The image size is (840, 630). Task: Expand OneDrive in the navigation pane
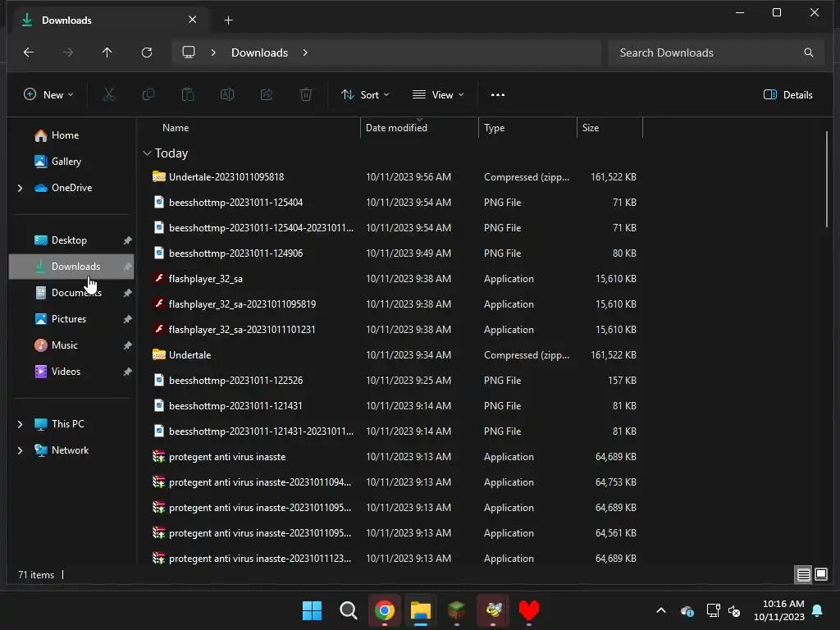[x=20, y=188]
